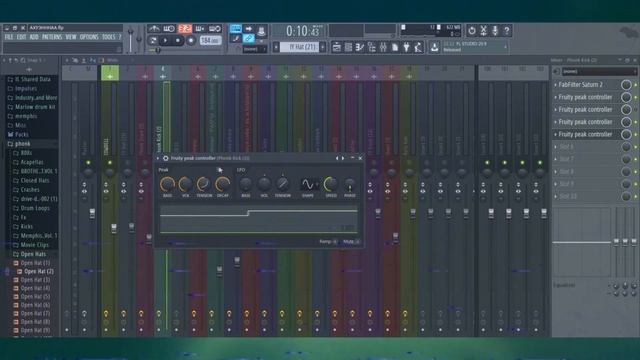Expand the FabFilter Saturn 2 slot arrow
Image resolution: width=640 pixels, height=360 pixels.
point(556,84)
